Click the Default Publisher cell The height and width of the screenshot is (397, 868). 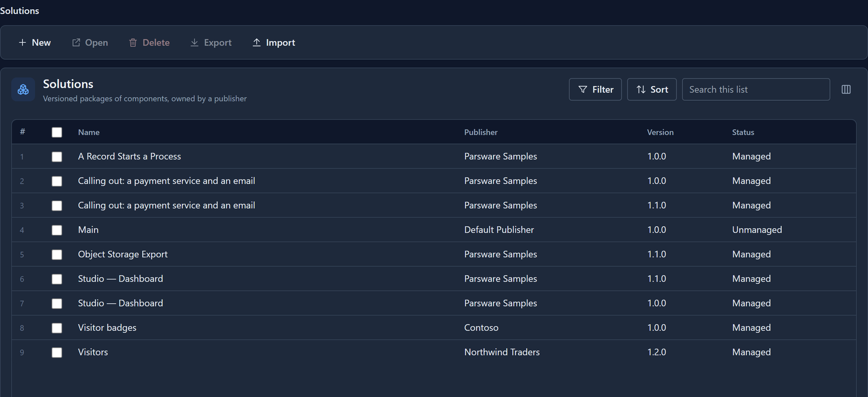click(499, 229)
